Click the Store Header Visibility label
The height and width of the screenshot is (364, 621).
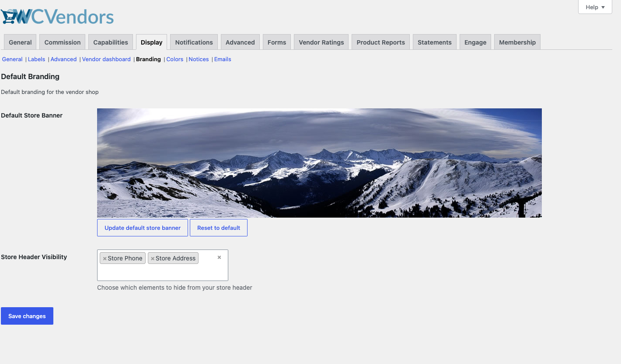click(34, 257)
